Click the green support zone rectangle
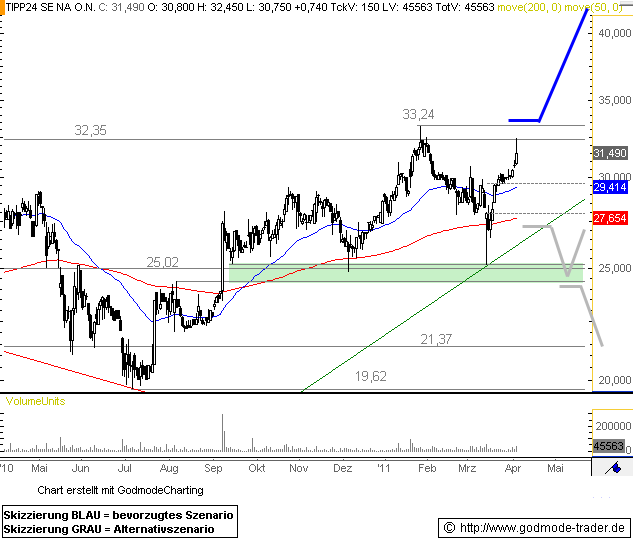Screen dimensions: 633x539 pos(406,273)
